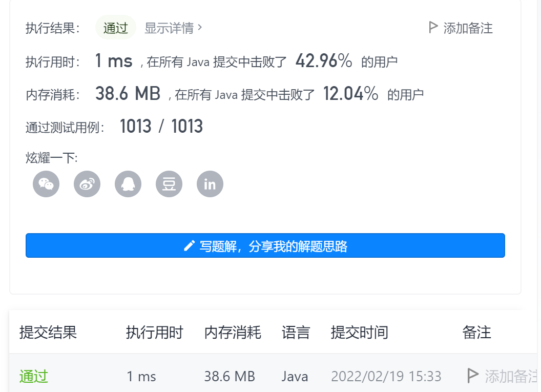Click the flag icon in the submission row
Viewport: 541px width, 392px height.
pyautogui.click(x=472, y=376)
